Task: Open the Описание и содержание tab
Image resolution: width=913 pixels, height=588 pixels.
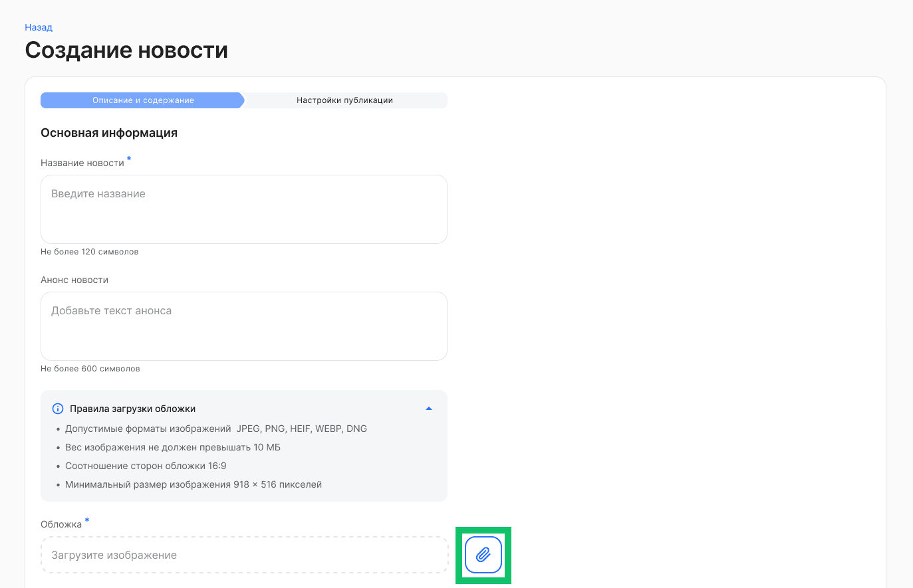Action: pyautogui.click(x=143, y=100)
